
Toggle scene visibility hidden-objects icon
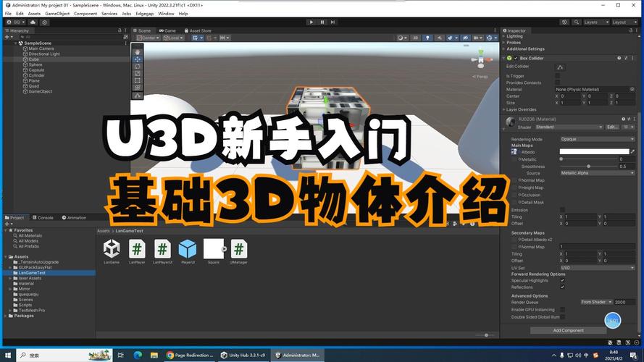pyautogui.click(x=465, y=38)
